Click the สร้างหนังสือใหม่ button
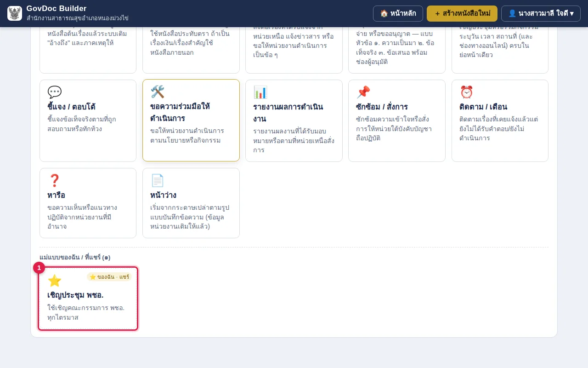 [462, 13]
